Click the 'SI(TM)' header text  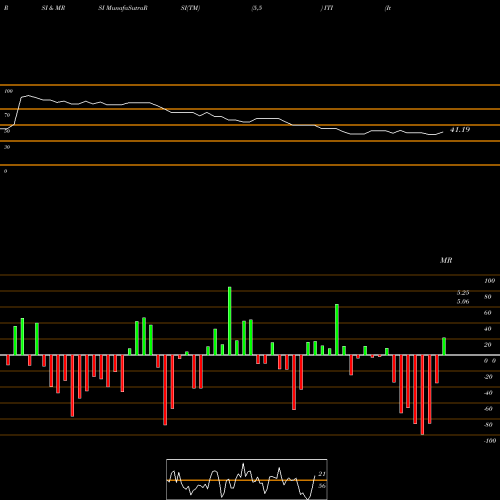(190, 8)
